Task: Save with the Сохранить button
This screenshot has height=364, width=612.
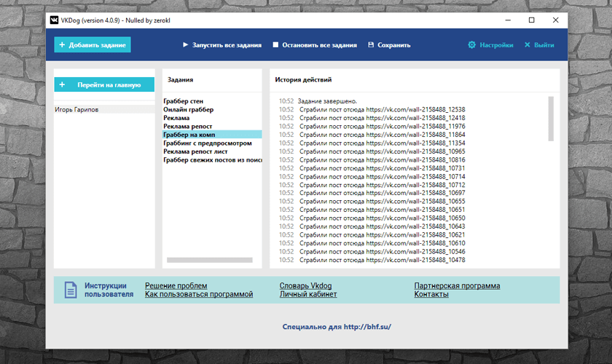Action: pyautogui.click(x=389, y=45)
